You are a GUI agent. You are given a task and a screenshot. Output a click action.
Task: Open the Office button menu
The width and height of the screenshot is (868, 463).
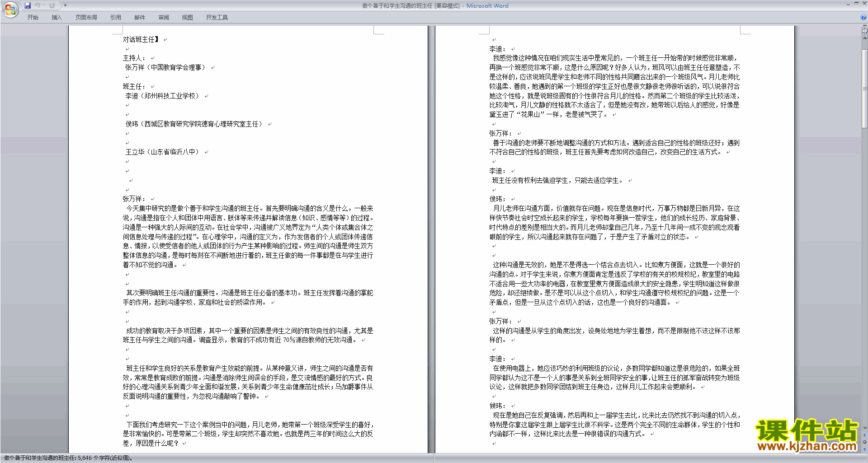[x=10, y=9]
